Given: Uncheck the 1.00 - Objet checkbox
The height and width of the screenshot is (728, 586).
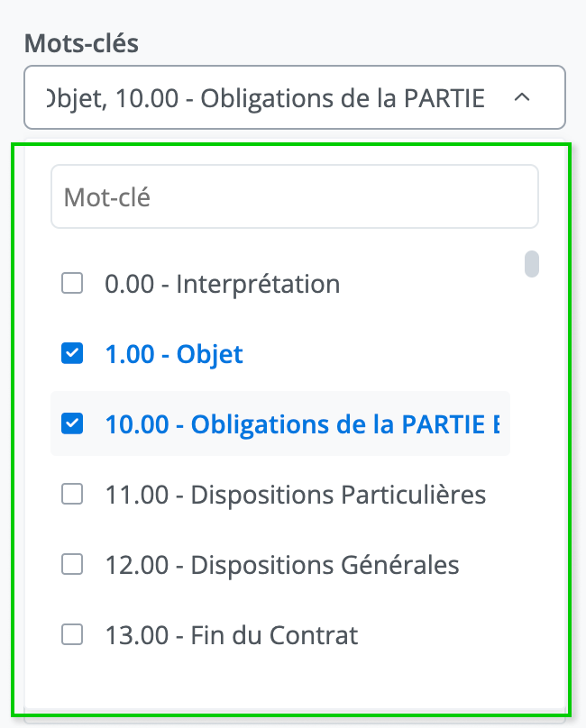Looking at the screenshot, I should tap(72, 354).
